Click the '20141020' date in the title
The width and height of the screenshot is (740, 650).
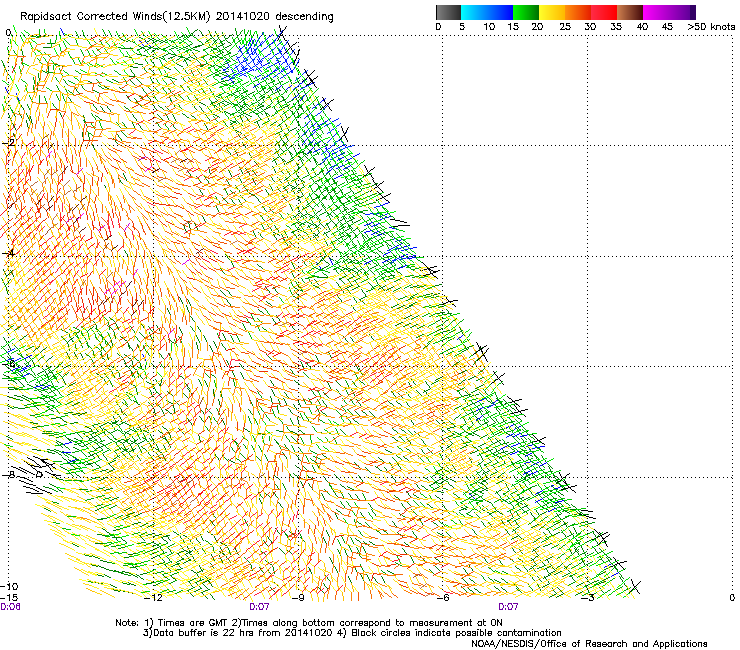coord(243,17)
